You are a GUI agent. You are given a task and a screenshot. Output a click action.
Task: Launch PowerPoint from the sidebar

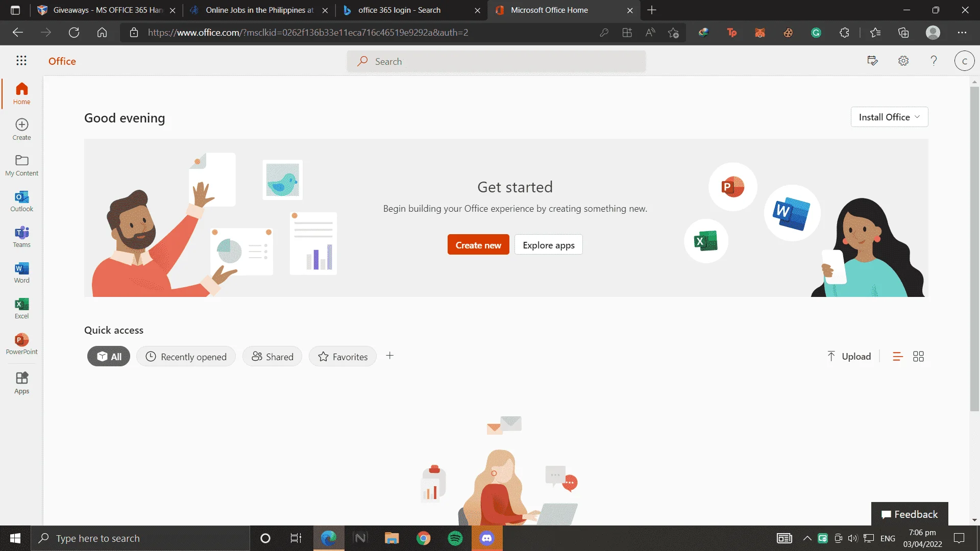click(x=21, y=344)
